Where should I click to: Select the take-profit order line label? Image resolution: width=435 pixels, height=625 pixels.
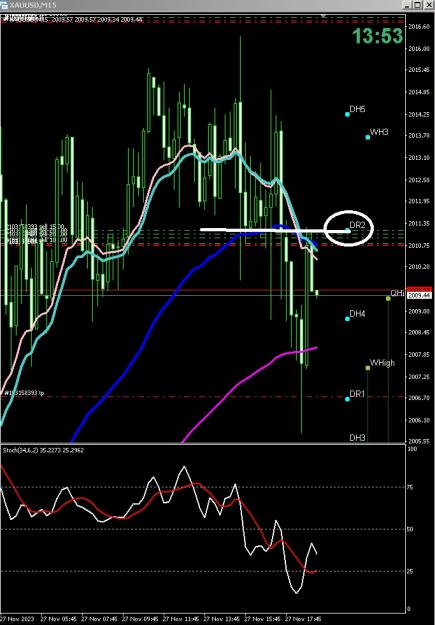click(x=24, y=393)
